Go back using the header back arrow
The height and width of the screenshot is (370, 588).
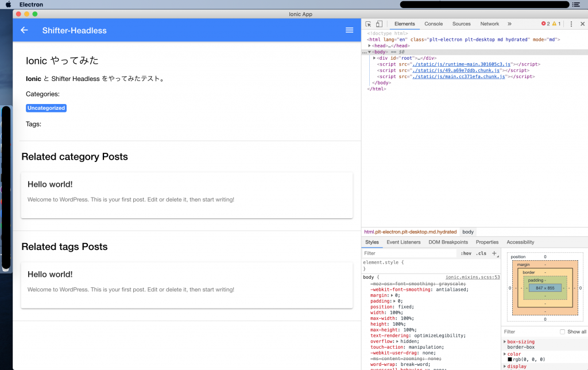[x=24, y=30]
